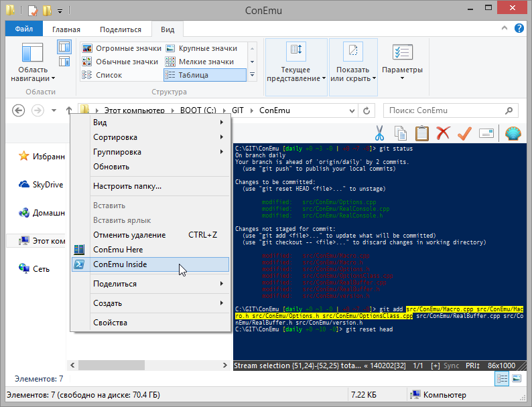Image resolution: width=532 pixels, height=407 pixels.
Task: Click the red X Delete icon
Action: [443, 133]
